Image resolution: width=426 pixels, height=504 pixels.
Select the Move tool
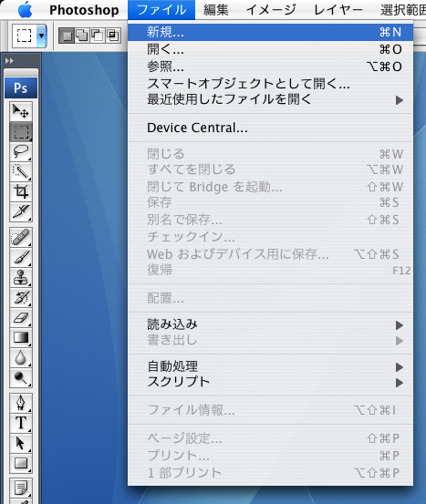(x=21, y=111)
